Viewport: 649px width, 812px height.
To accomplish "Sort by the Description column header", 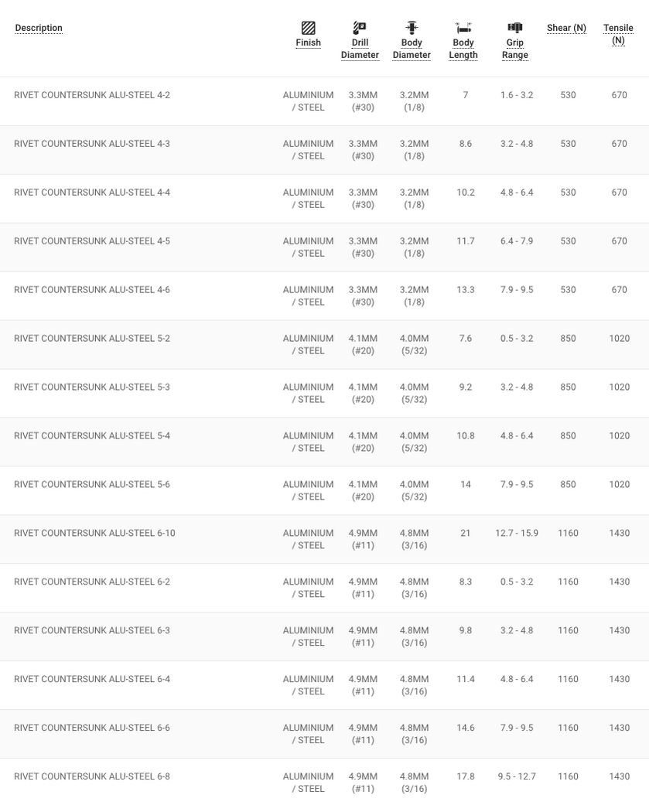I will (x=39, y=28).
